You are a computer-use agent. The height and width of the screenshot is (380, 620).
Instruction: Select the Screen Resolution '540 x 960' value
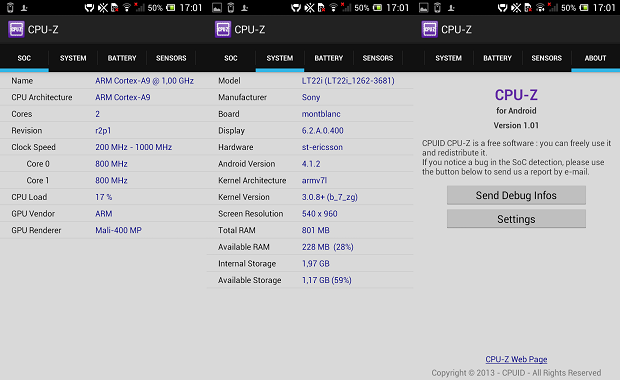click(319, 214)
